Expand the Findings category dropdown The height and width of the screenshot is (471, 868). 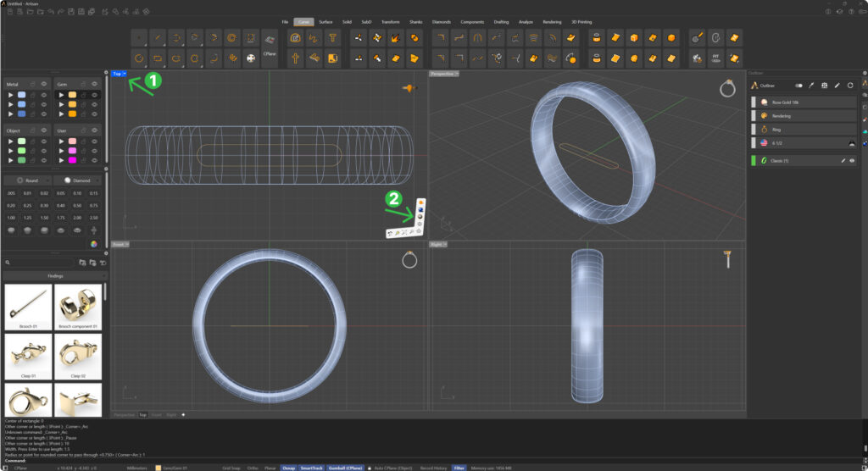coord(103,275)
